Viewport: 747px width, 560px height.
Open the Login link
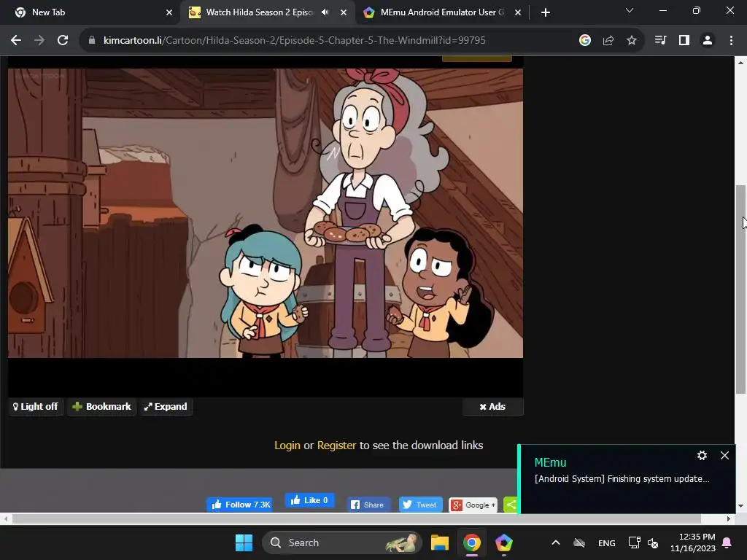[287, 446]
